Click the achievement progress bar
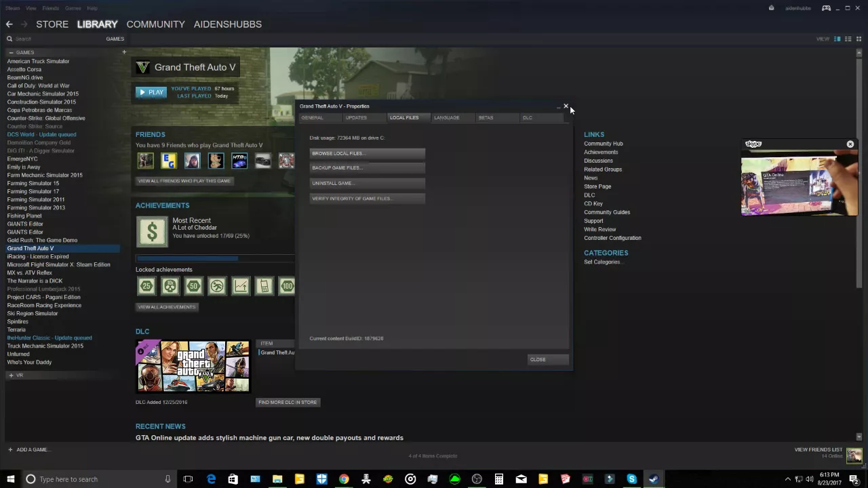The height and width of the screenshot is (488, 868). tap(215, 258)
